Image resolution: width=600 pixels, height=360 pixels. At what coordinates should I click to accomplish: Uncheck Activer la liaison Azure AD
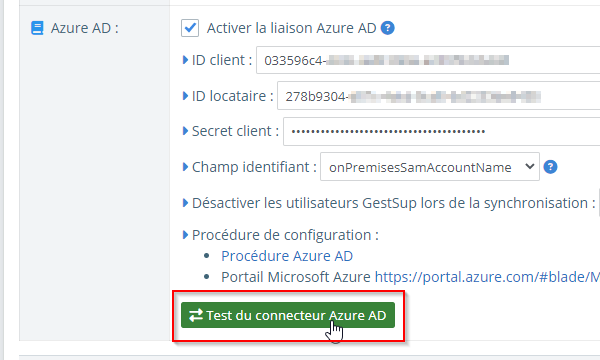point(190,28)
